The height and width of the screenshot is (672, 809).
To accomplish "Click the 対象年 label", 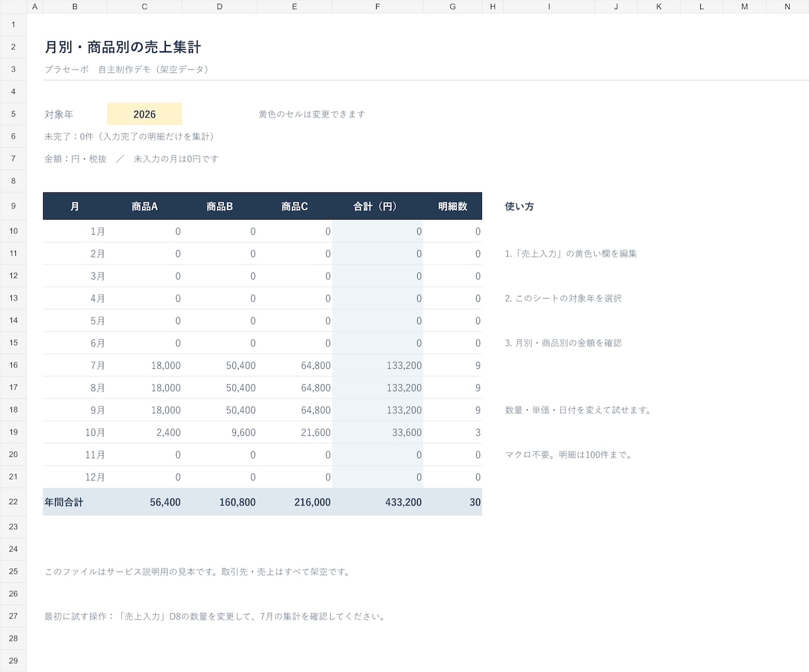I will 59,114.
